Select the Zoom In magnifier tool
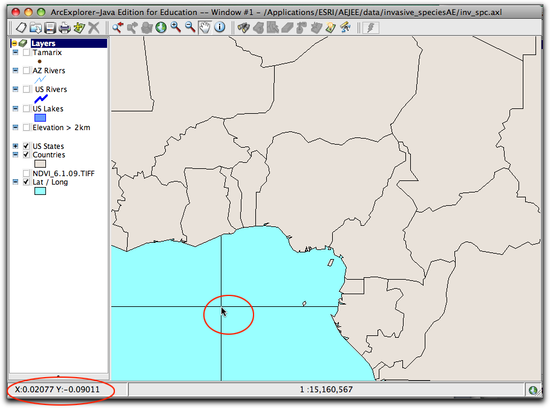The width and height of the screenshot is (550, 408). (175, 27)
